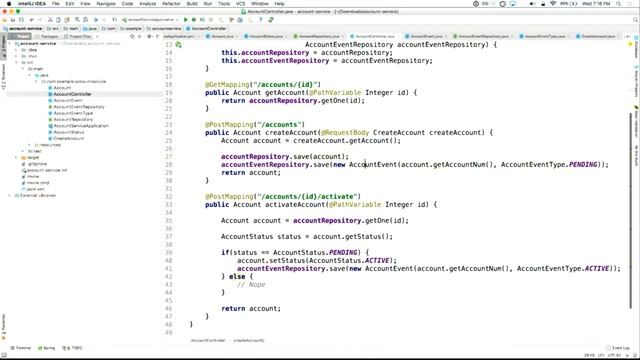
Task: Click the Debug bug icon in toolbar
Action: point(194,20)
